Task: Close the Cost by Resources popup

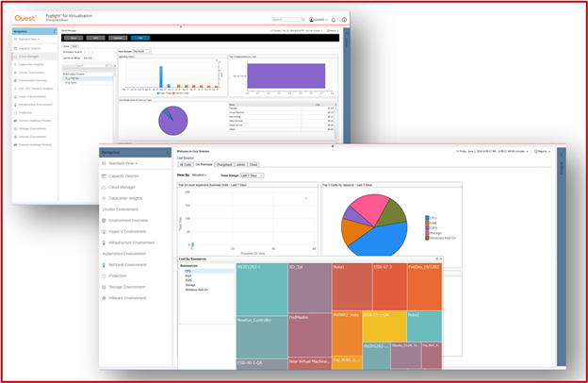Action: click(x=441, y=259)
